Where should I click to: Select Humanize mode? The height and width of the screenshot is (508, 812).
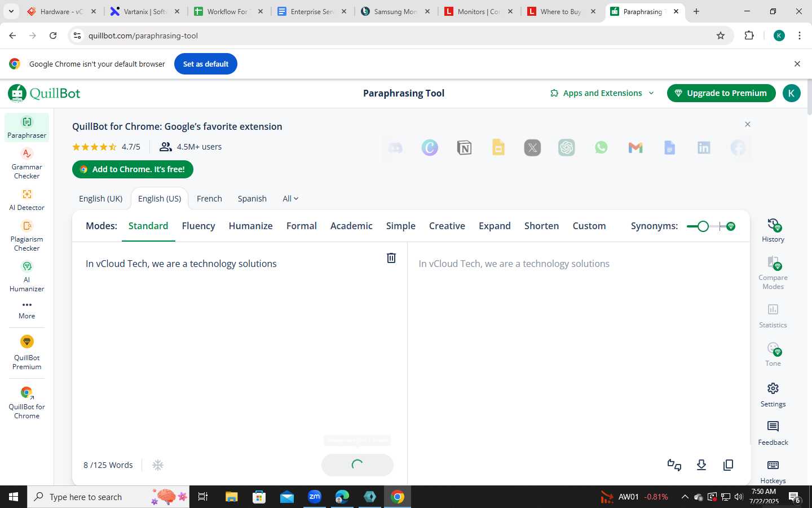point(250,226)
